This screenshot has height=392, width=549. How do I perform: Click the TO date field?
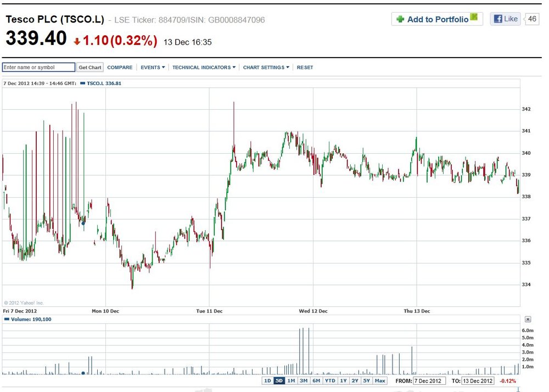[478, 381]
